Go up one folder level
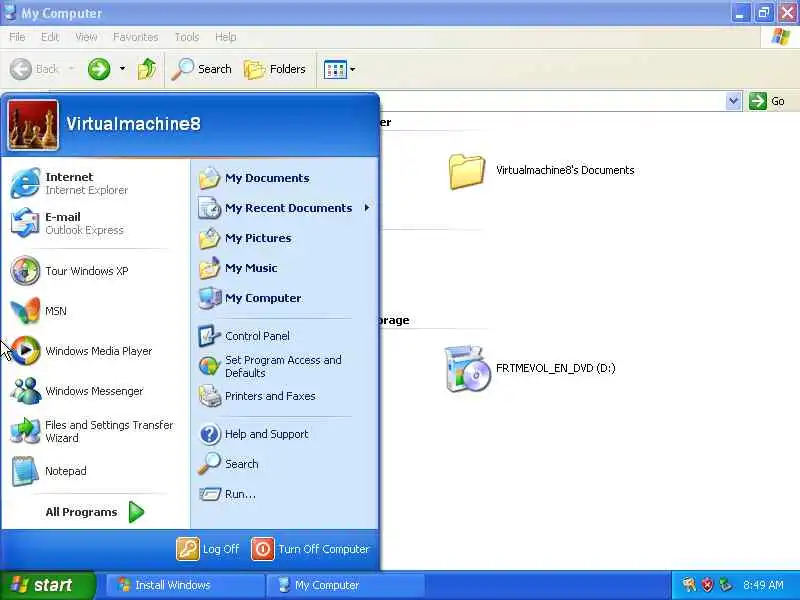 click(147, 69)
